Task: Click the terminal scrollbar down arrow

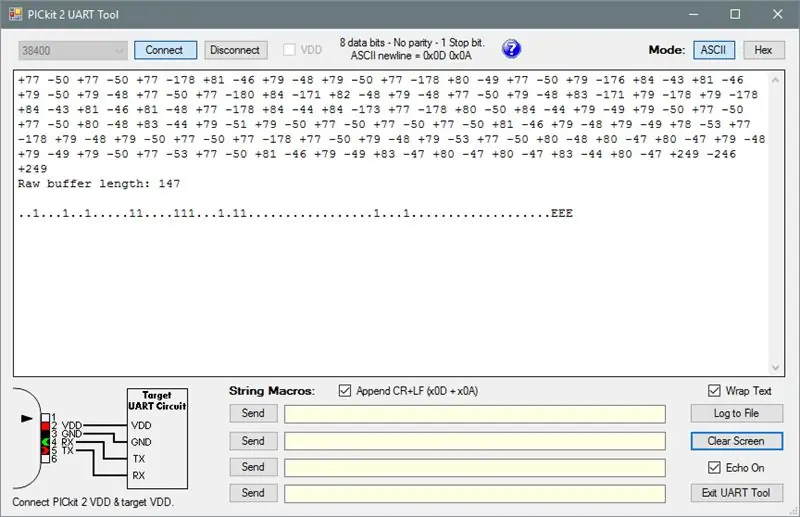Action: click(x=776, y=367)
